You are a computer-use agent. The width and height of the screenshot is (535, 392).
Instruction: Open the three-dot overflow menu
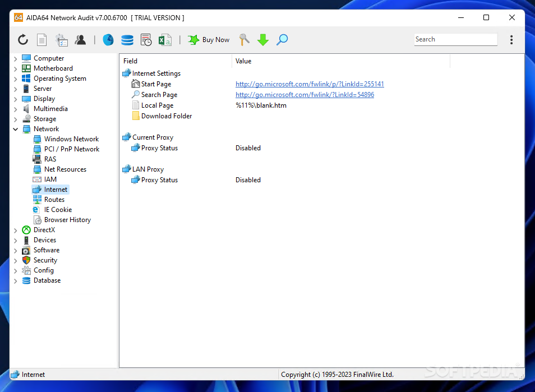[511, 40]
